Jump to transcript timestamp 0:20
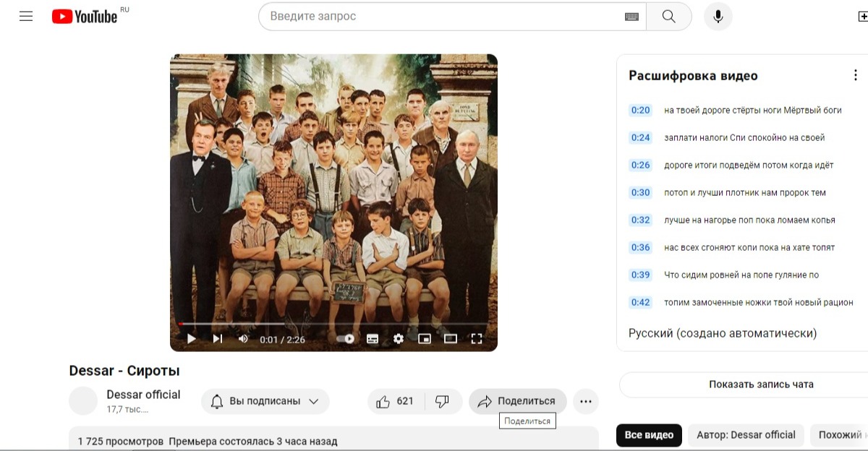This screenshot has width=868, height=451. tap(641, 110)
